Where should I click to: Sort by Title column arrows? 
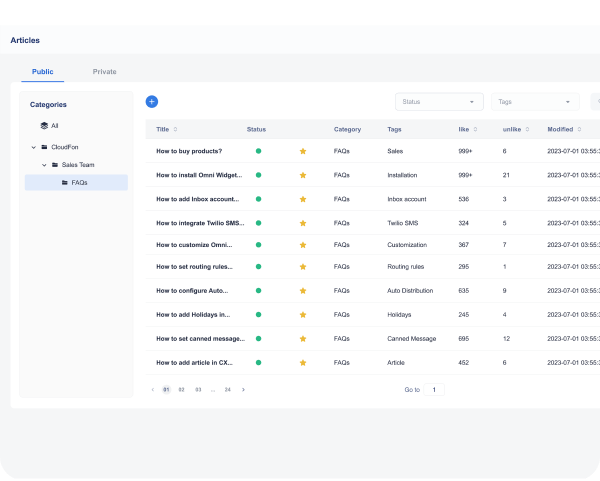click(x=176, y=130)
